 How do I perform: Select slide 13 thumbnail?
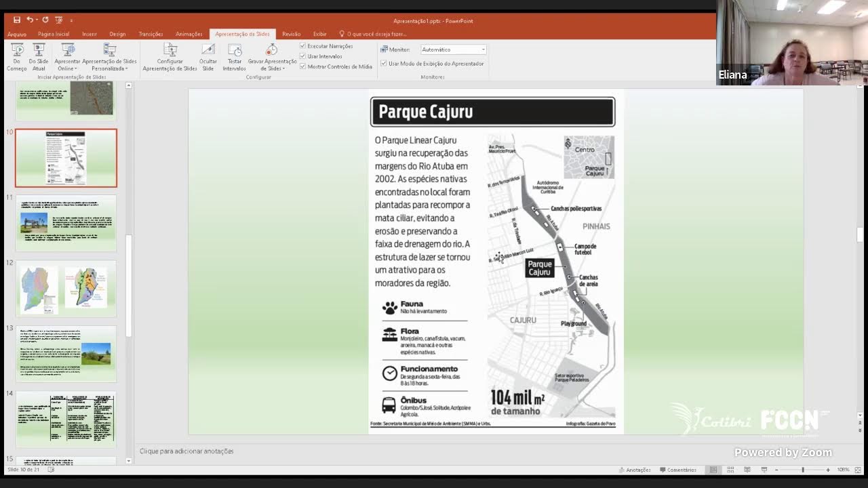click(x=66, y=354)
